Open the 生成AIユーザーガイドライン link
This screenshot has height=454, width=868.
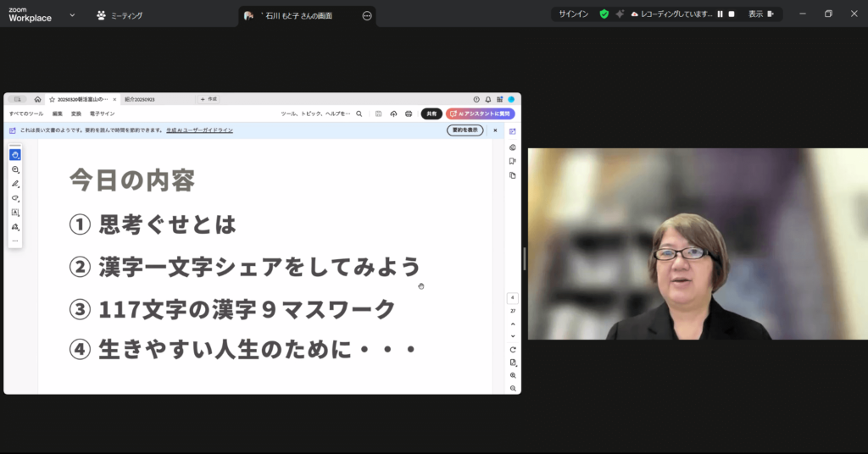tap(199, 130)
